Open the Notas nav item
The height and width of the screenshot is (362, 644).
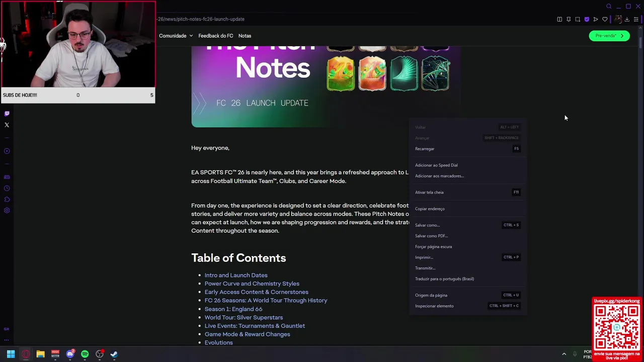click(x=245, y=36)
